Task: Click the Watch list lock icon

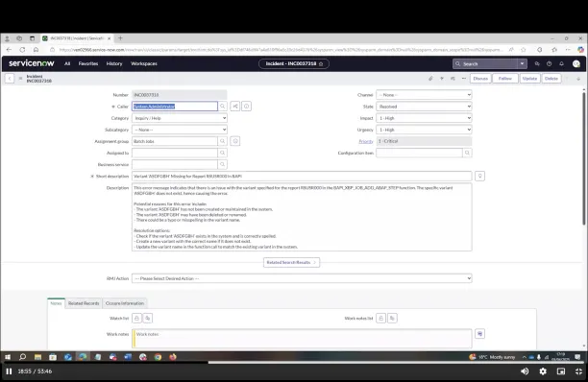Action: [x=136, y=318]
